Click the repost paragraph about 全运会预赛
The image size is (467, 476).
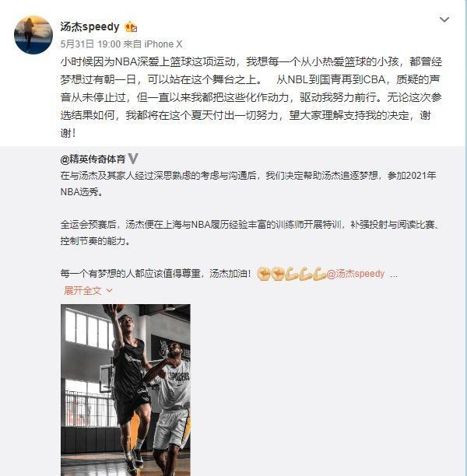250,233
